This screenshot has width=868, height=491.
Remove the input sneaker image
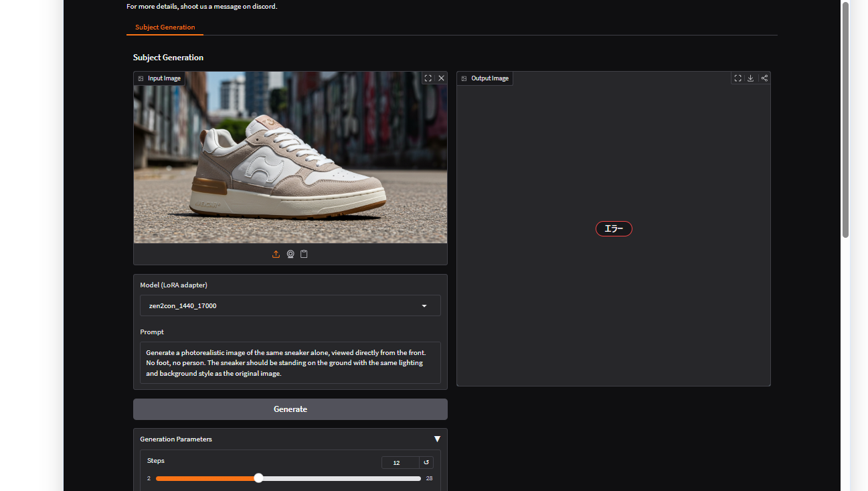pyautogui.click(x=441, y=78)
